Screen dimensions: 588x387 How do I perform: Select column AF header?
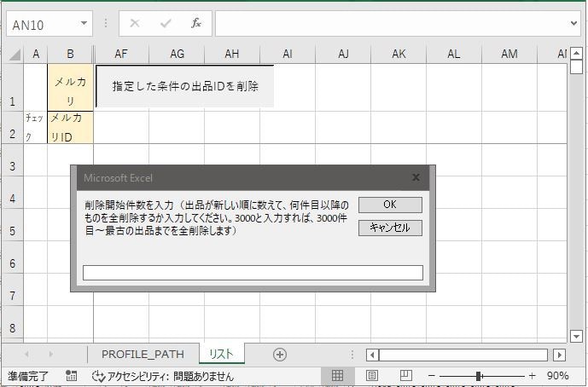pyautogui.click(x=121, y=55)
